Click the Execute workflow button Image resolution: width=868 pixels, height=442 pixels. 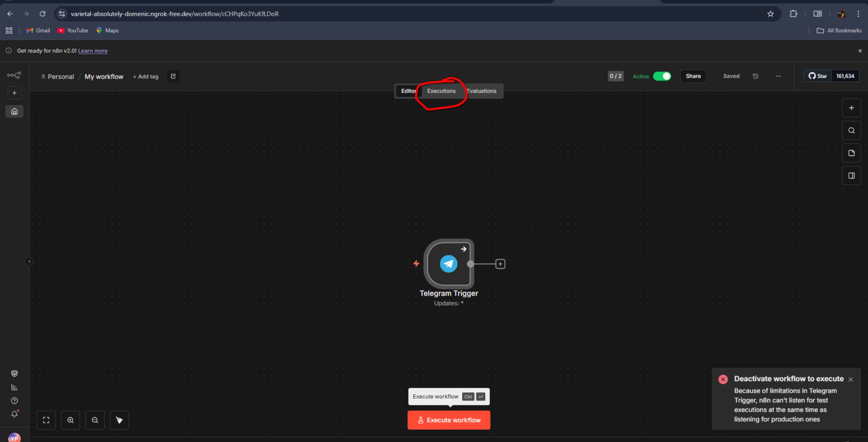click(x=449, y=420)
